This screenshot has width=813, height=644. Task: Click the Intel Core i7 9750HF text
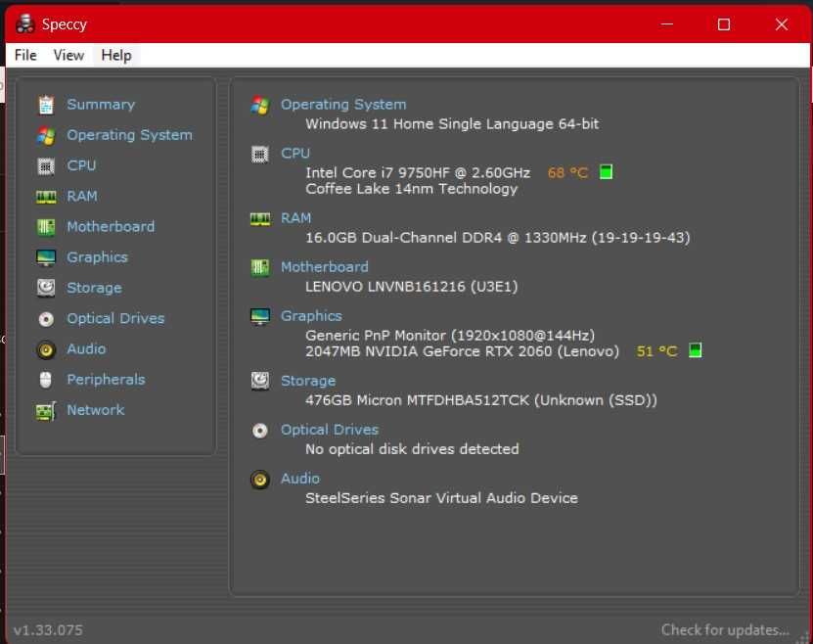tap(418, 172)
